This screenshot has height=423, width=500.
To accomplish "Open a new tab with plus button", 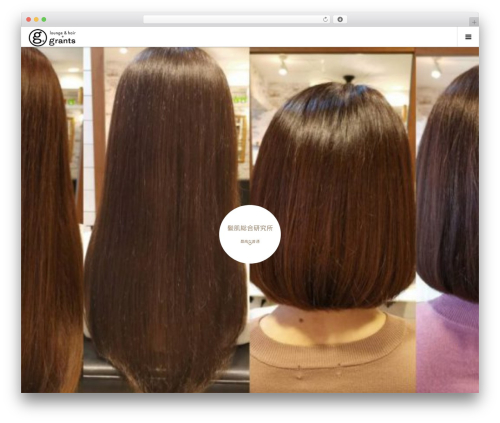I will pos(474,22).
